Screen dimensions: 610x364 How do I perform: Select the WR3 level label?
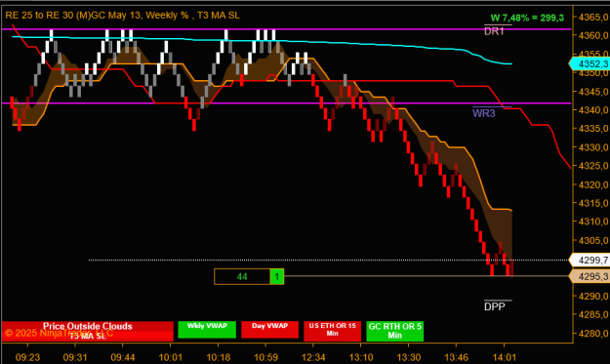pos(484,113)
